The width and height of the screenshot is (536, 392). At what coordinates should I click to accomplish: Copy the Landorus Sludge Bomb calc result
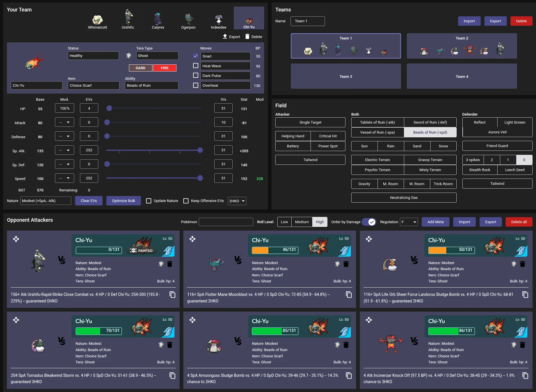(525, 294)
